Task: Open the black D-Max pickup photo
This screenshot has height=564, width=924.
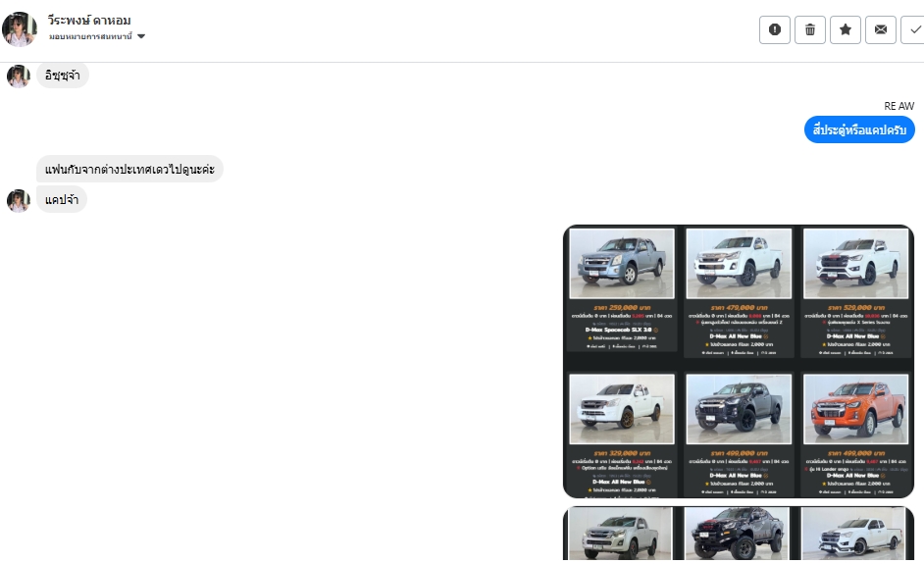Action: (739, 409)
